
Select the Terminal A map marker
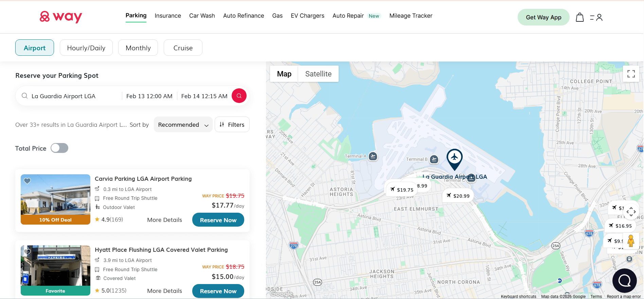click(x=373, y=156)
